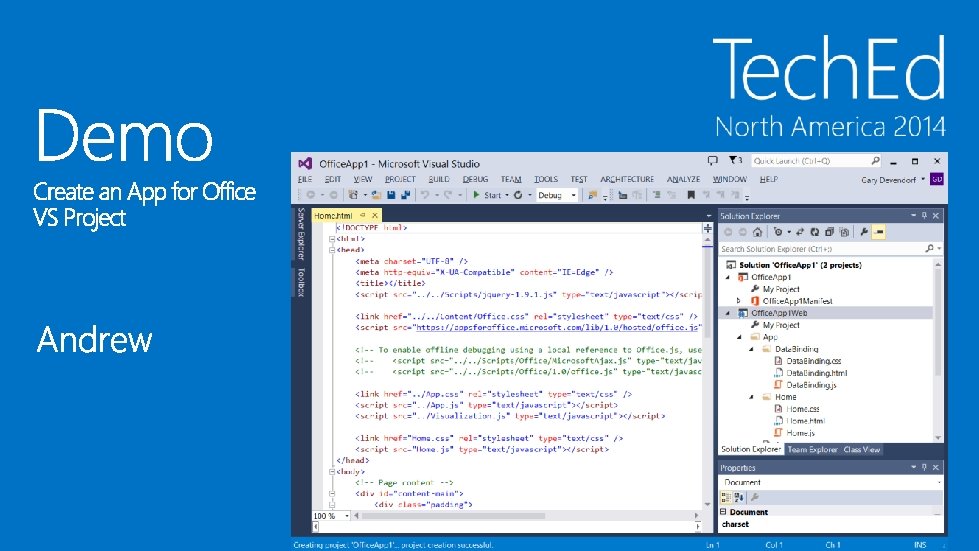Collapse the Home folder in Solution Explorer
The width and height of the screenshot is (979, 551).
coord(751,397)
